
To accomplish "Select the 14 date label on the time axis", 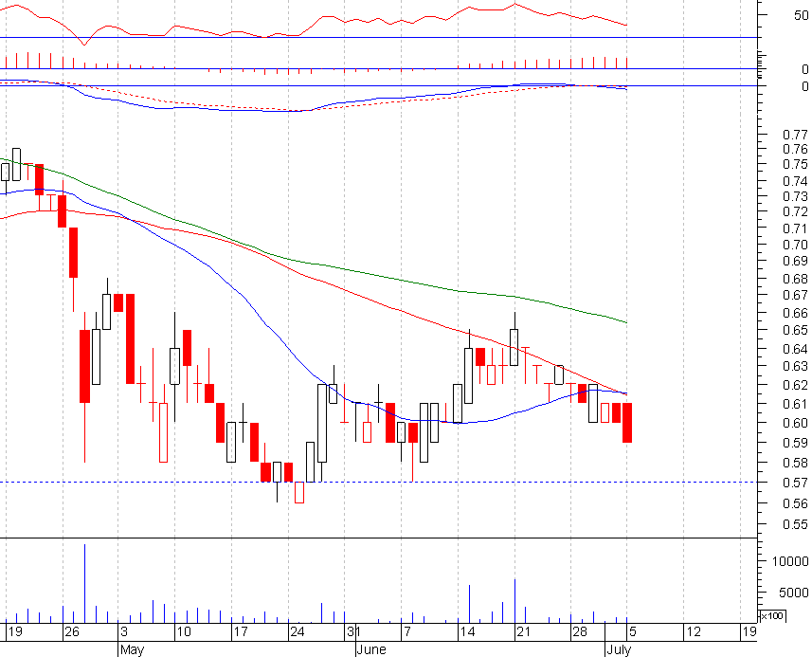I will click(x=467, y=631).
